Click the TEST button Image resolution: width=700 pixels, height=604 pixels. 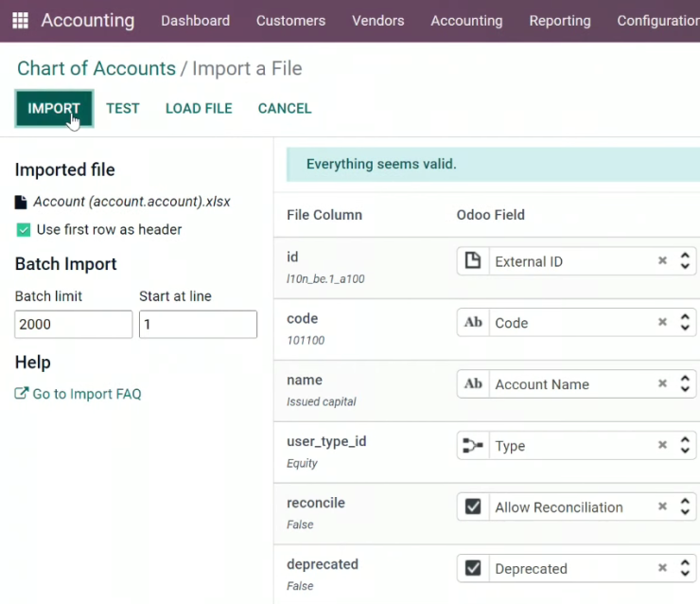tap(123, 109)
